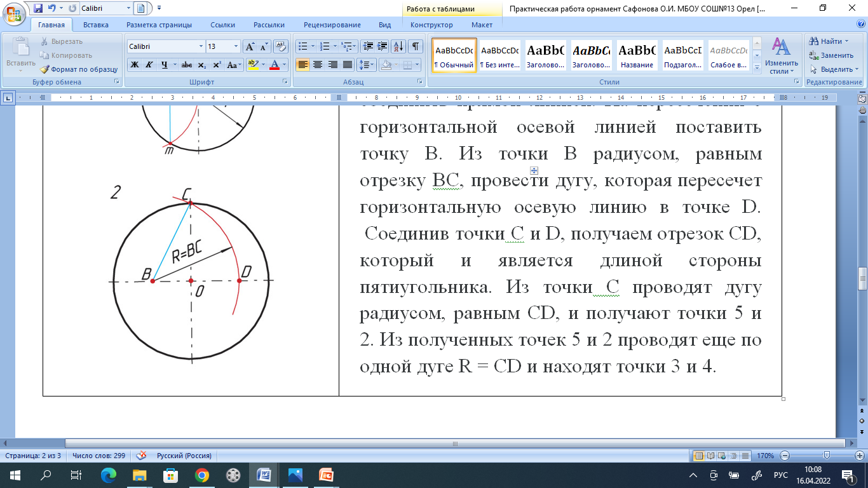Switch to the Конструктор tab
Screen dimensions: 868x488
[x=431, y=25]
